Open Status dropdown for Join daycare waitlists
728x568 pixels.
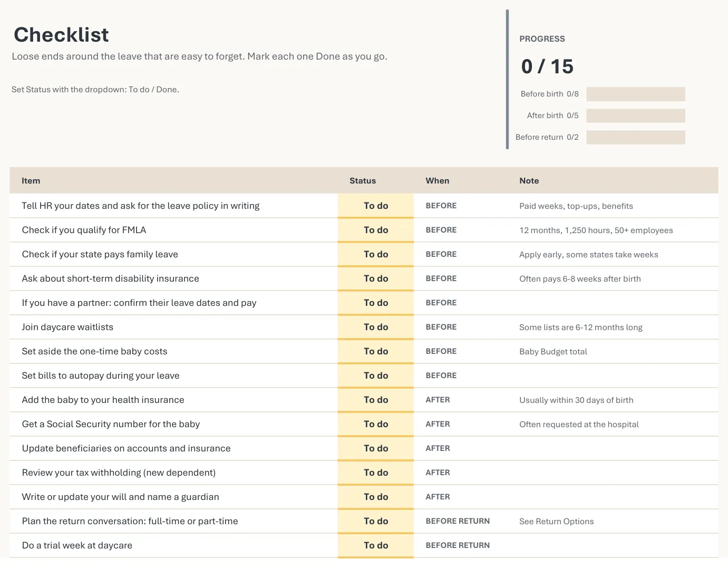tap(375, 327)
